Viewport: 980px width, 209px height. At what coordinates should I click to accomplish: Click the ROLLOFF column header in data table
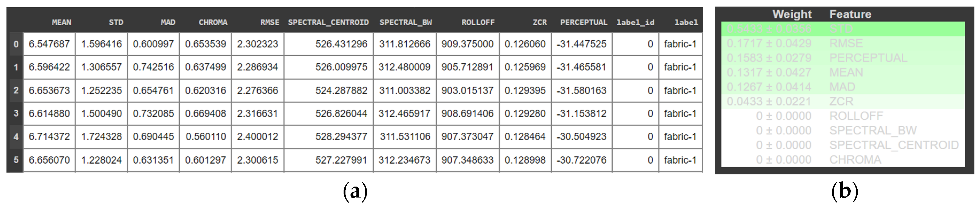coord(478,22)
